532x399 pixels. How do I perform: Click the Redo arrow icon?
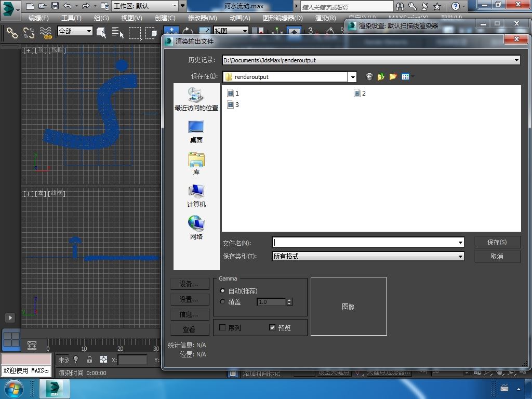pyautogui.click(x=86, y=6)
